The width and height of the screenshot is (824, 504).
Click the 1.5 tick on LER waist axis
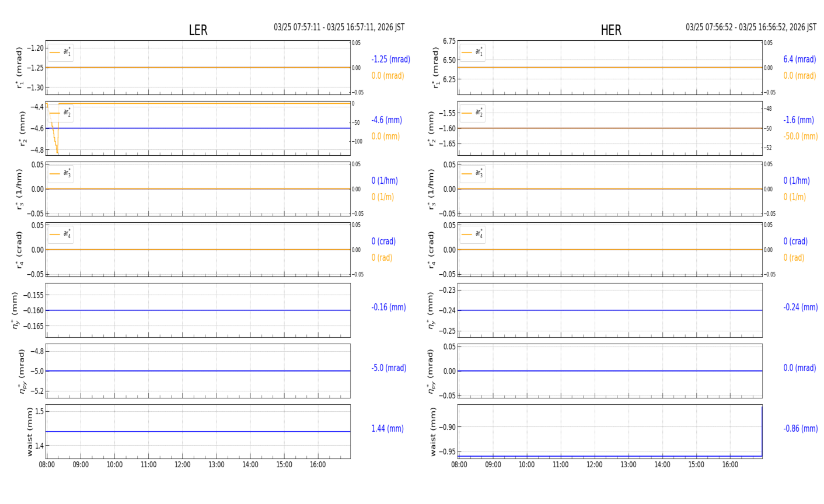[39, 412]
